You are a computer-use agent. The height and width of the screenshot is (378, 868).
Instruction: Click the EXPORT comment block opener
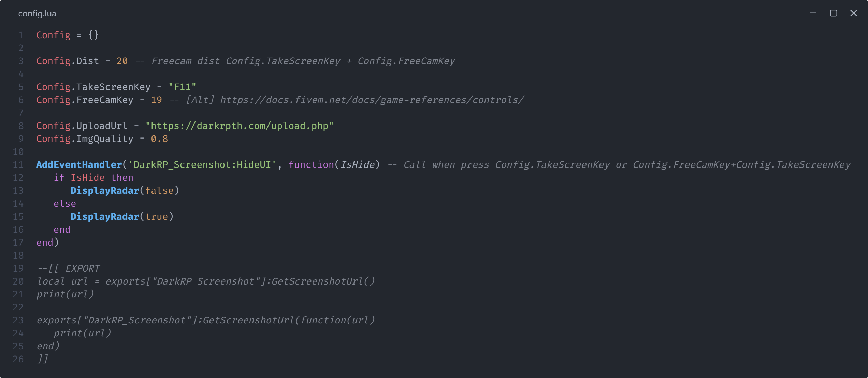point(68,268)
